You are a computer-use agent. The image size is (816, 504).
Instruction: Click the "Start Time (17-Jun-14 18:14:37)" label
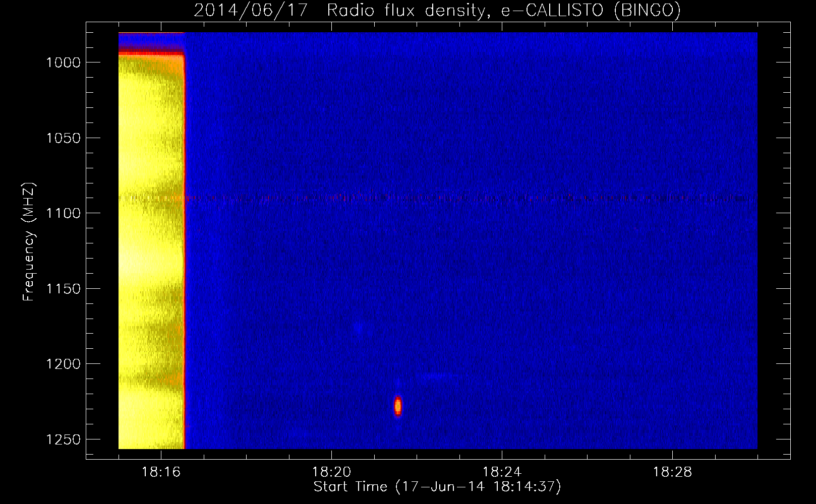pyautogui.click(x=437, y=487)
